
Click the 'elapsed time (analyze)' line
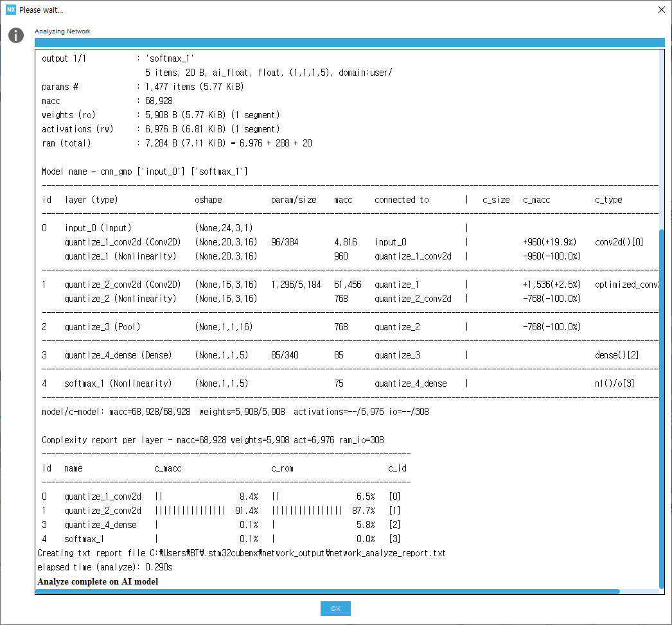coord(105,567)
